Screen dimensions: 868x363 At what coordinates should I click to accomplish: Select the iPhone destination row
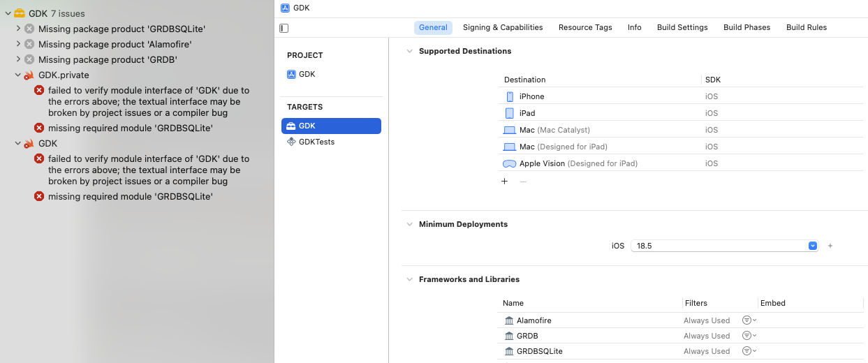coord(681,96)
